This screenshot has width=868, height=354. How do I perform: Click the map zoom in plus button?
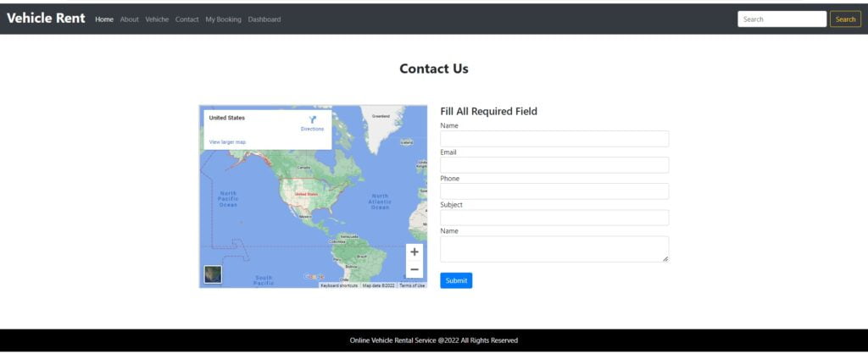414,252
